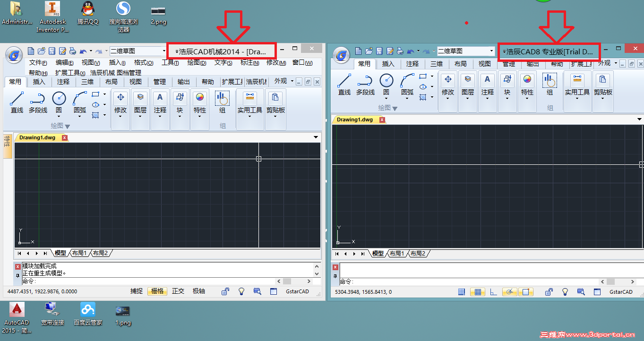The width and height of the screenshot is (644, 341).
Task: Toggle the grid icon in CAD8 专业版 status bar
Action: [477, 292]
